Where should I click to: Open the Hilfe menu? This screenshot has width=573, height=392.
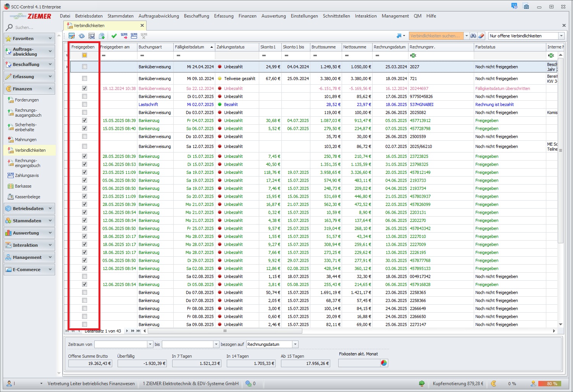click(x=431, y=16)
